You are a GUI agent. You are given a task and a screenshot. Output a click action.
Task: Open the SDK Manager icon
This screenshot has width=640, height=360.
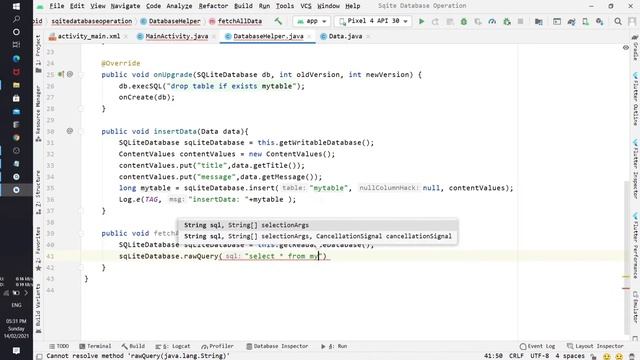(599, 21)
